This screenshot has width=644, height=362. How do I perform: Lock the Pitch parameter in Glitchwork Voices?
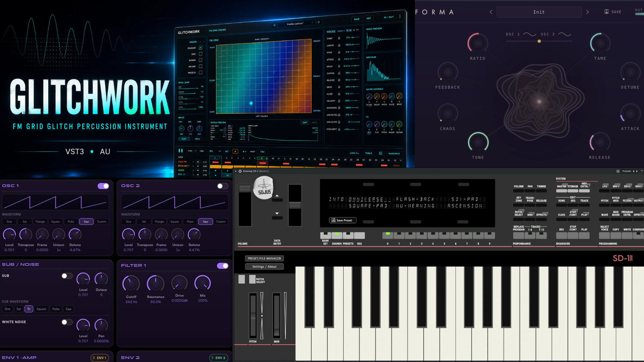coord(339,52)
